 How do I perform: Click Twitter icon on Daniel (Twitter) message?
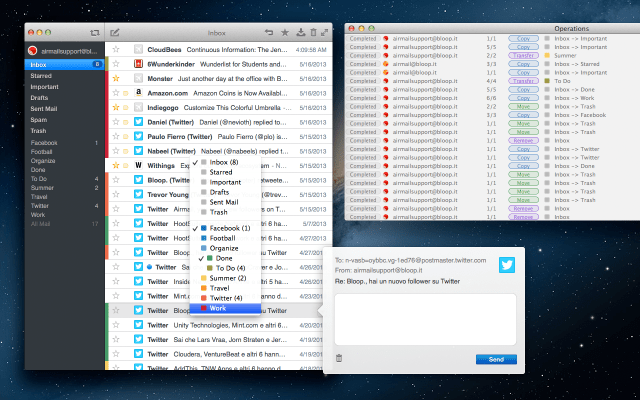click(138, 122)
